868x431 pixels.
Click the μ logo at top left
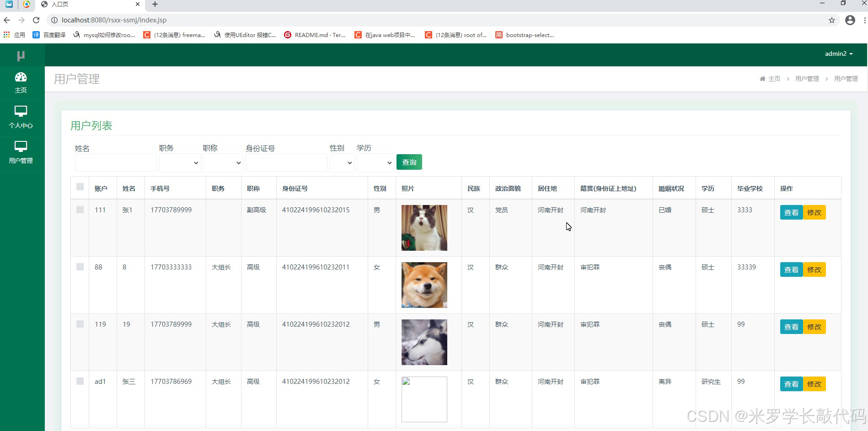pos(21,54)
